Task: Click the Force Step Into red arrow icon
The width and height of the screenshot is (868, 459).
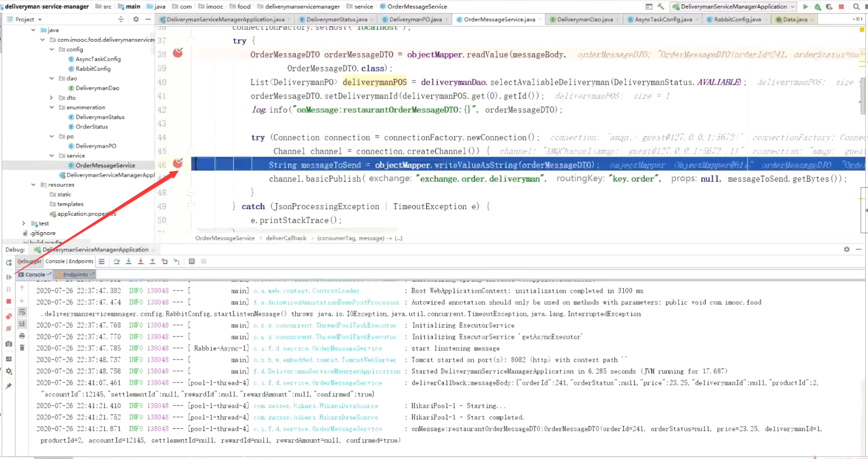Action: pos(141,261)
